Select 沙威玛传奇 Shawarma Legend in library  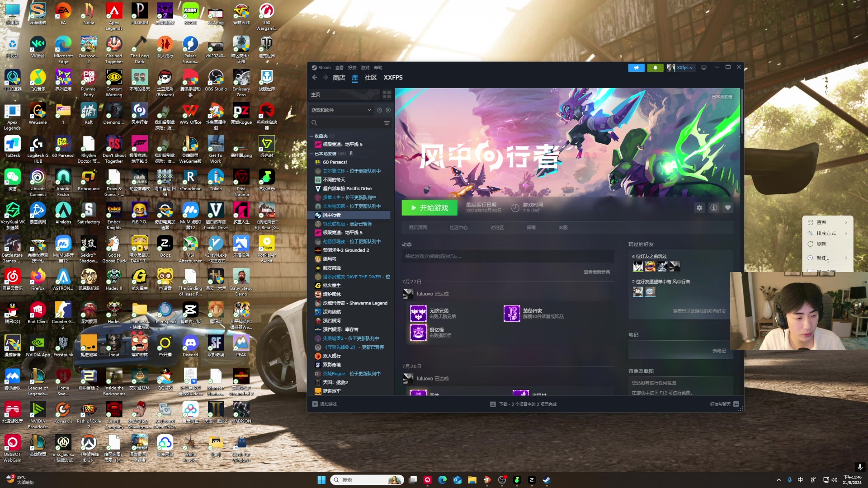354,303
